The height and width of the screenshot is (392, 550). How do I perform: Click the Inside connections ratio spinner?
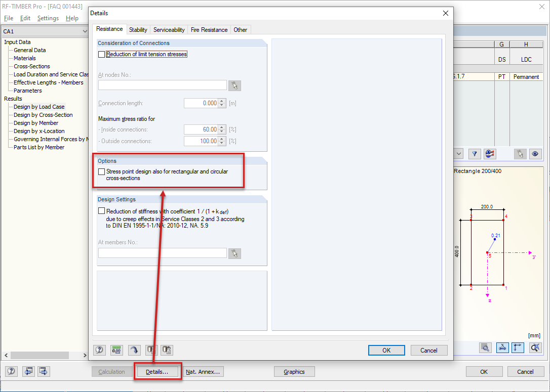point(222,129)
